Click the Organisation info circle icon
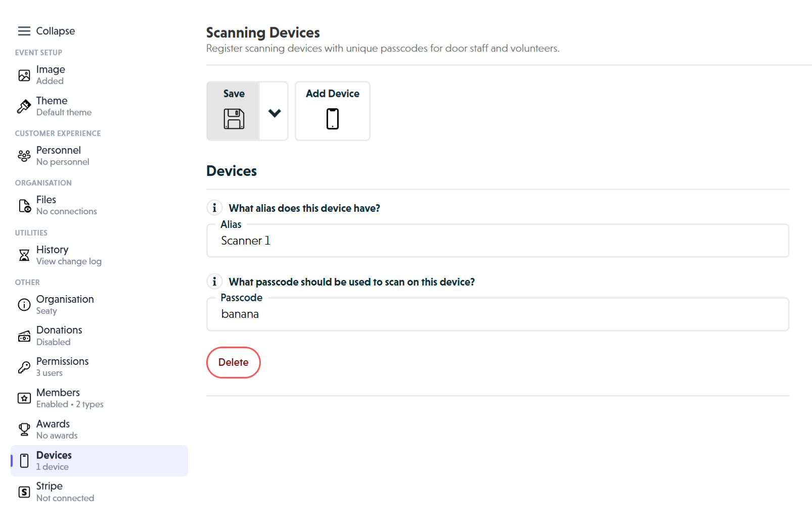The height and width of the screenshot is (519, 812). (x=24, y=305)
